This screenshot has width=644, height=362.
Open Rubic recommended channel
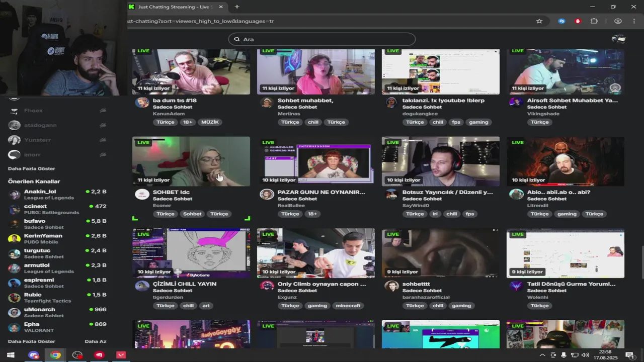[57, 298]
